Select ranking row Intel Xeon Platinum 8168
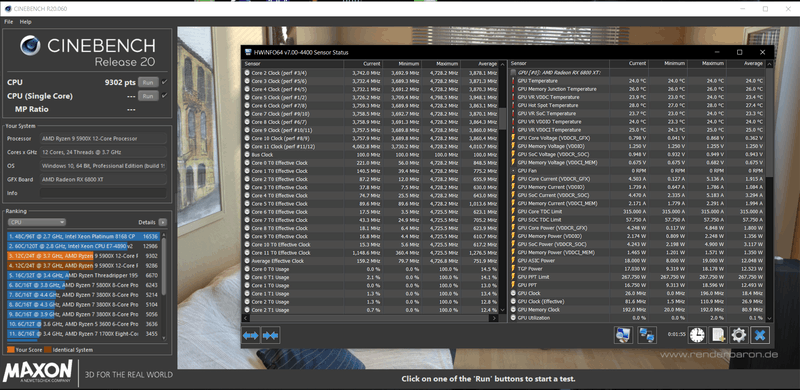Image resolution: width=800 pixels, height=390 pixels. (x=84, y=237)
